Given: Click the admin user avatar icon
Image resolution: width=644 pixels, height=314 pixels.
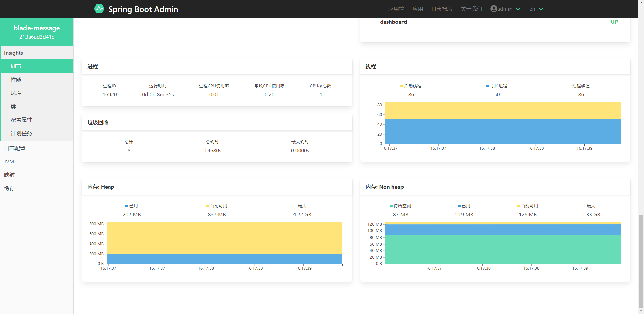Looking at the screenshot, I should 493,9.
